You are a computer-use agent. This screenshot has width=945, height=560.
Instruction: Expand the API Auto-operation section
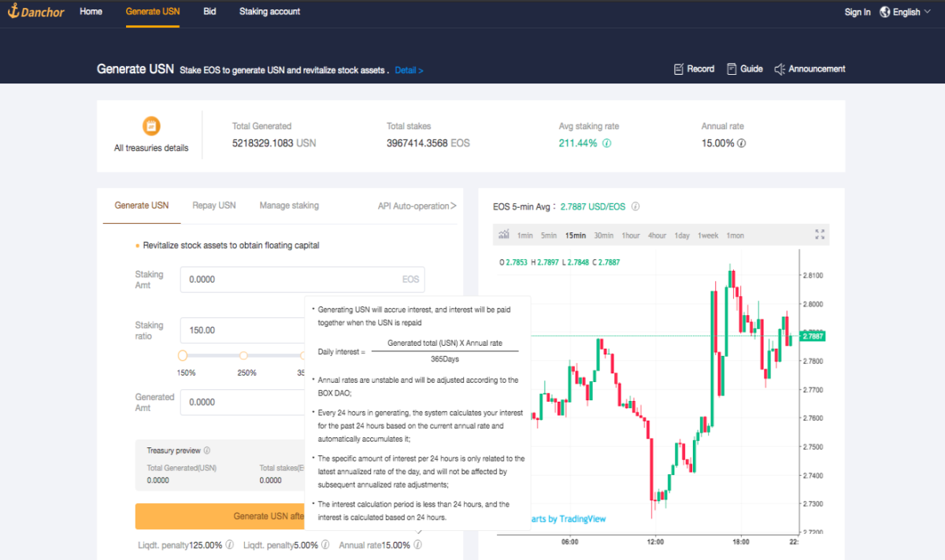point(417,206)
